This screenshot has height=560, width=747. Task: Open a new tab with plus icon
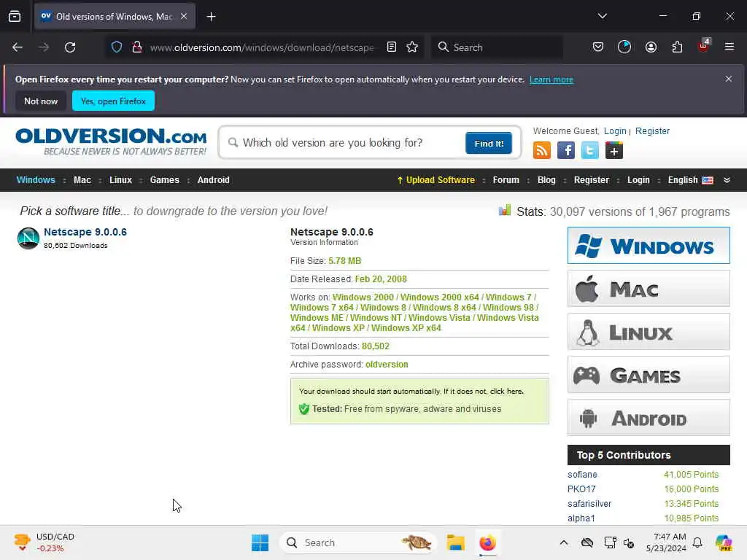tap(211, 17)
